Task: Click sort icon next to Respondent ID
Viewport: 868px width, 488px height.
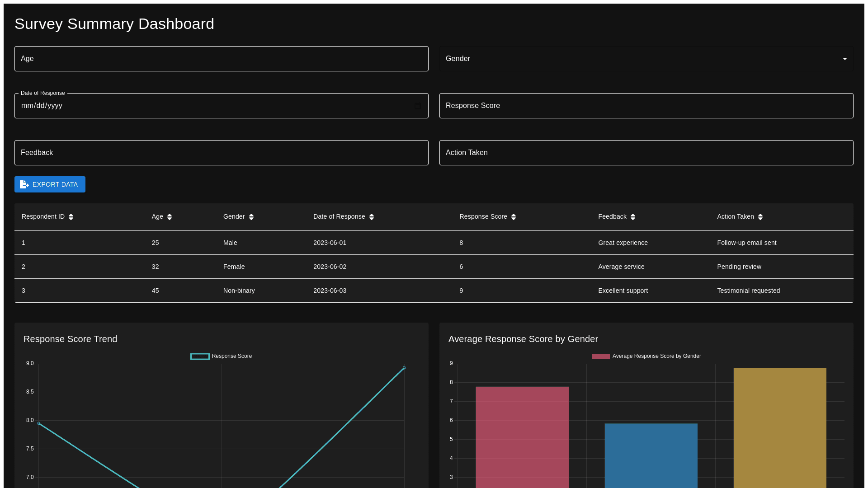Action: tap(71, 217)
